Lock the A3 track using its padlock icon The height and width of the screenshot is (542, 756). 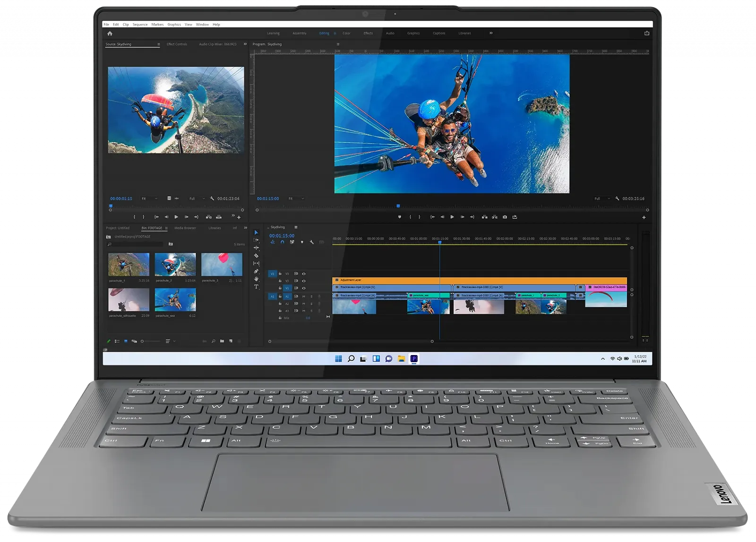[x=280, y=311]
